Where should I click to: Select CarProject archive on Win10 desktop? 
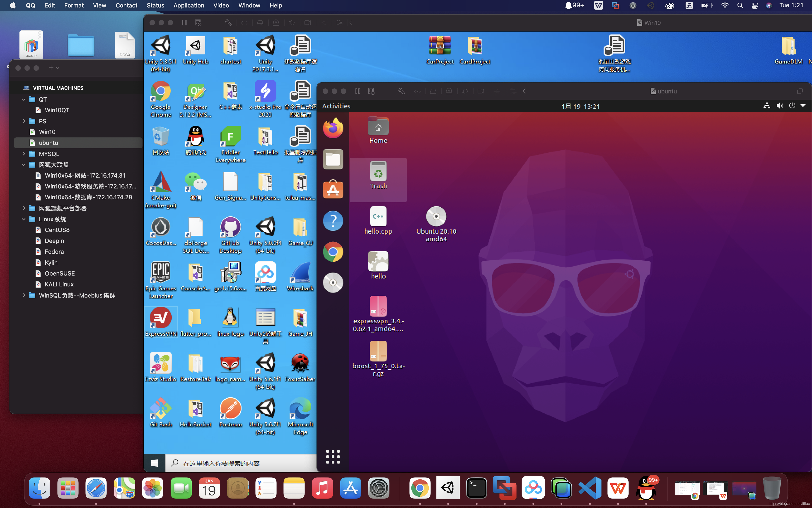440,50
